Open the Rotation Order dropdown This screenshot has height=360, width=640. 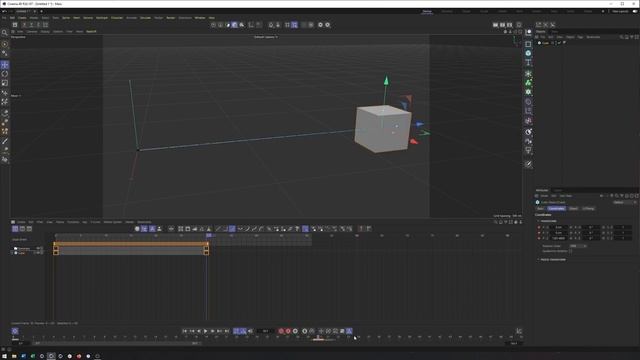pos(578,246)
